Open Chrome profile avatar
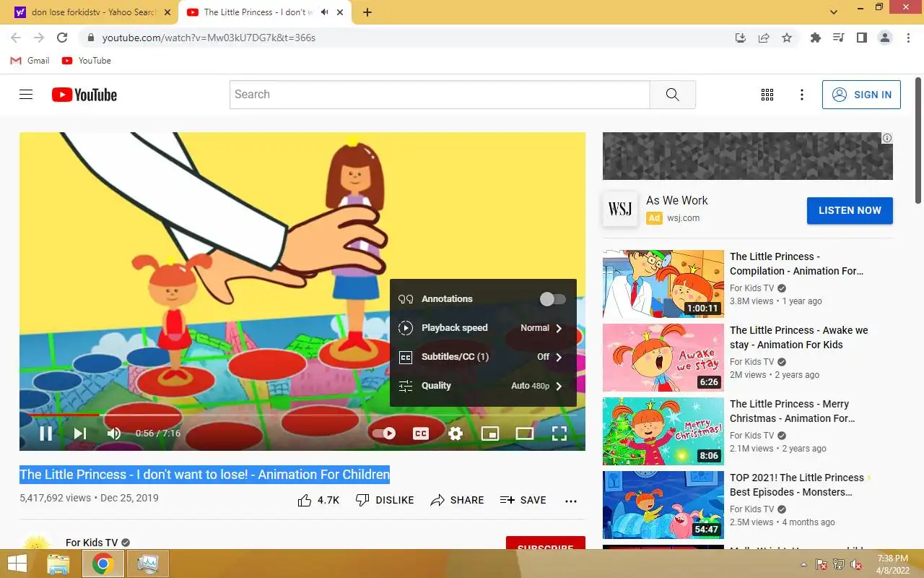The width and height of the screenshot is (924, 578). pyautogui.click(x=885, y=38)
